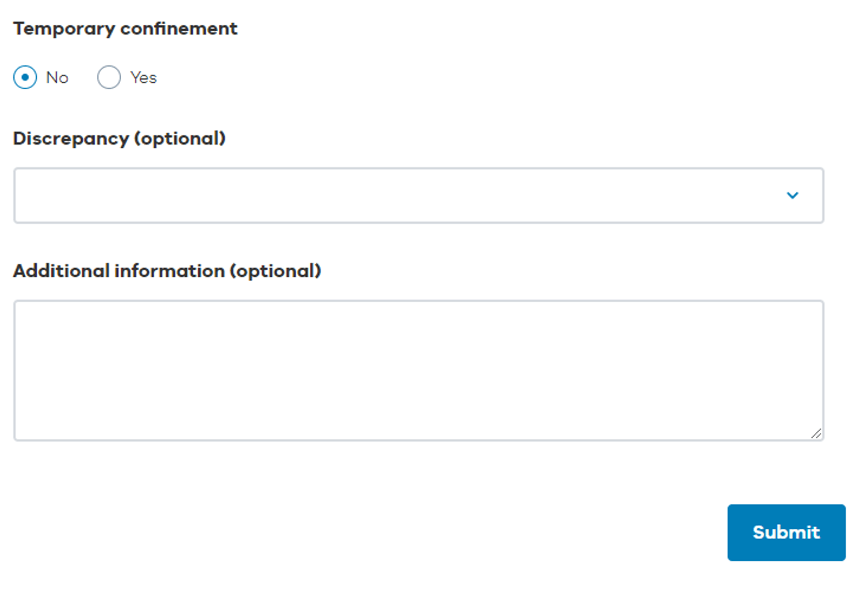Click the 'Temporary confinement' heading
868x594 pixels.
click(x=125, y=29)
